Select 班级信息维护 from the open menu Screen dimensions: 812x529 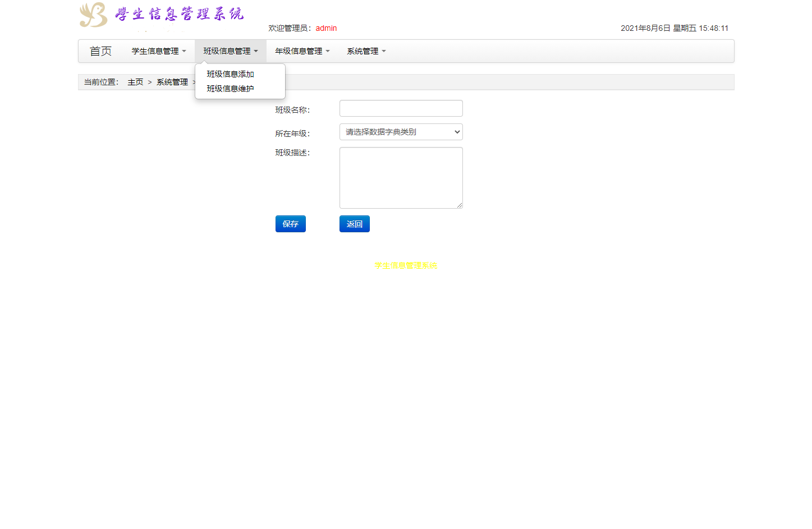[229, 88]
